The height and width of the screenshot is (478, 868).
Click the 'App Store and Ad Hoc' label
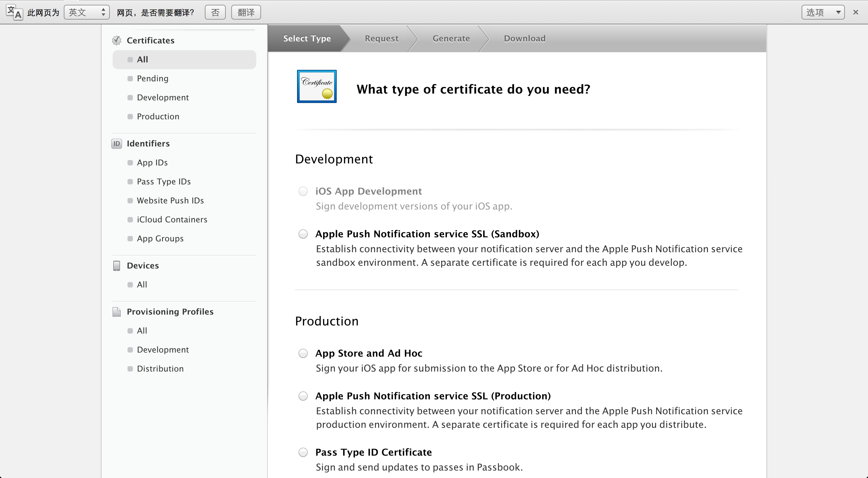pyautogui.click(x=369, y=353)
